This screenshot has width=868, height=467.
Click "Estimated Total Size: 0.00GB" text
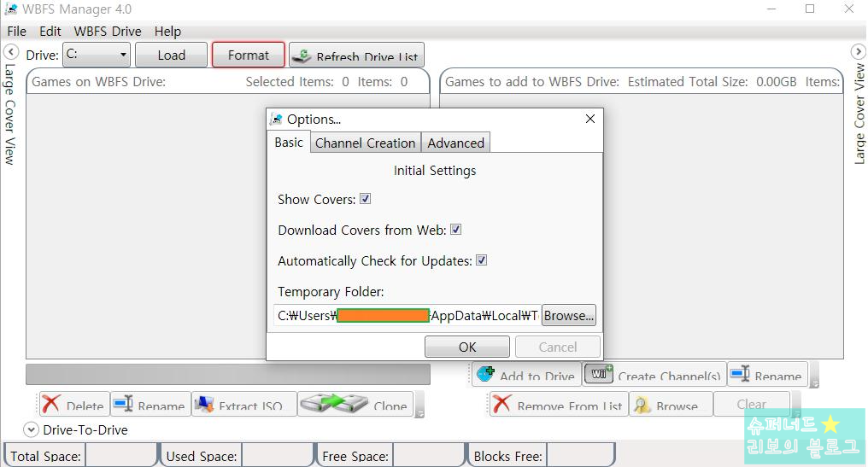click(x=712, y=82)
